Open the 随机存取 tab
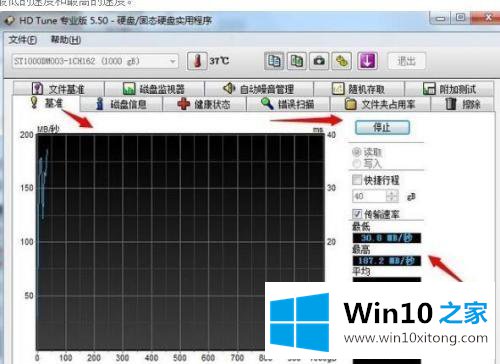 pos(359,89)
